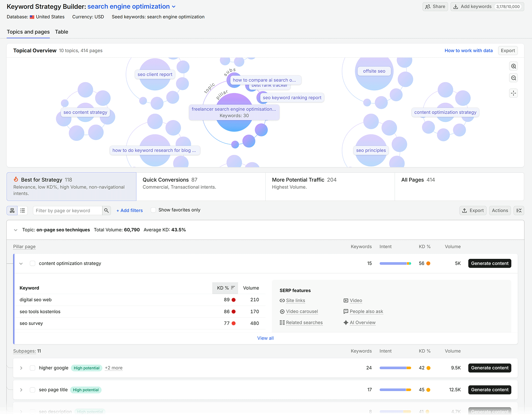Click the seo survey keyword

[31, 324]
